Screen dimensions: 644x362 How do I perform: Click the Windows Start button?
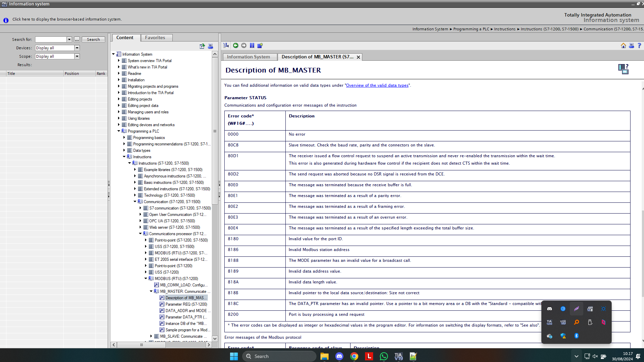[x=234, y=356]
